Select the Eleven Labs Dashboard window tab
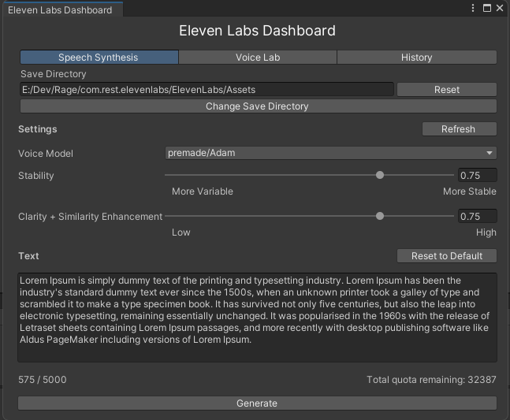This screenshot has height=420, width=510. tap(60, 9)
